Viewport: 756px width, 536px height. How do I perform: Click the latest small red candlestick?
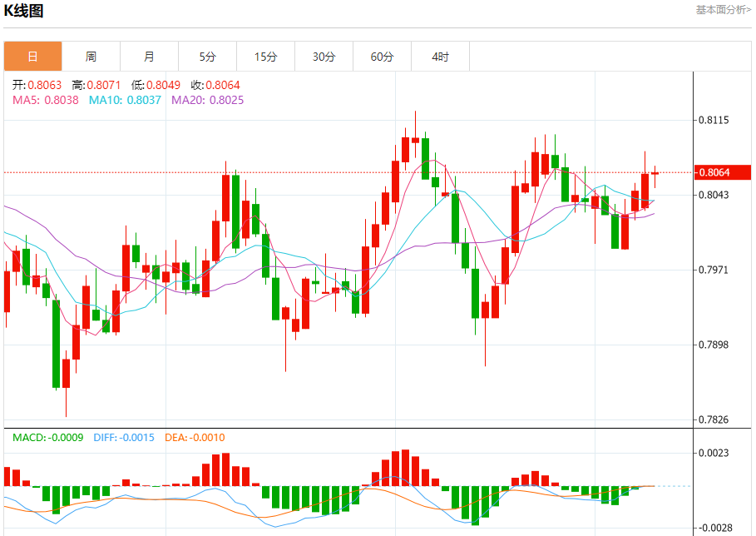click(x=655, y=173)
